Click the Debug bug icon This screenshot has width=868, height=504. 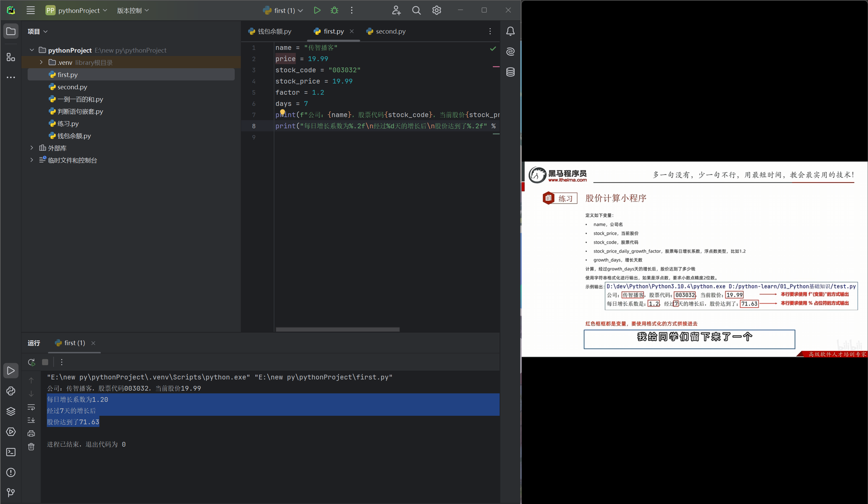(334, 10)
